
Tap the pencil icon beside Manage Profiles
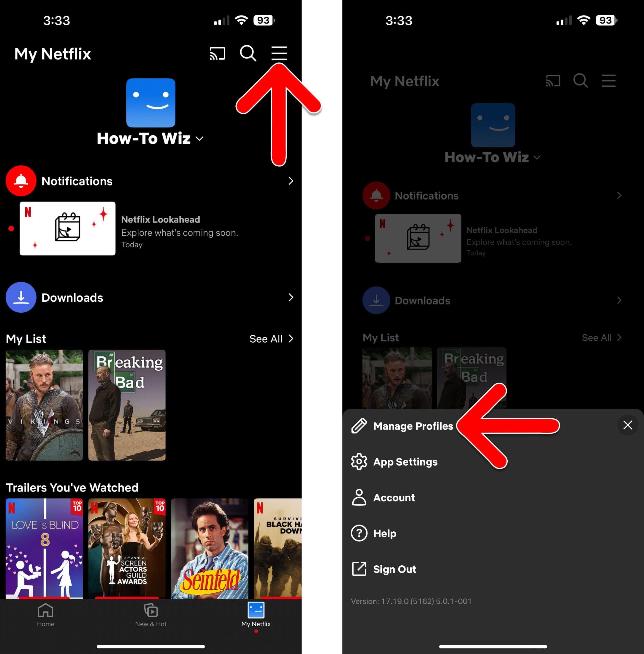pos(359,426)
